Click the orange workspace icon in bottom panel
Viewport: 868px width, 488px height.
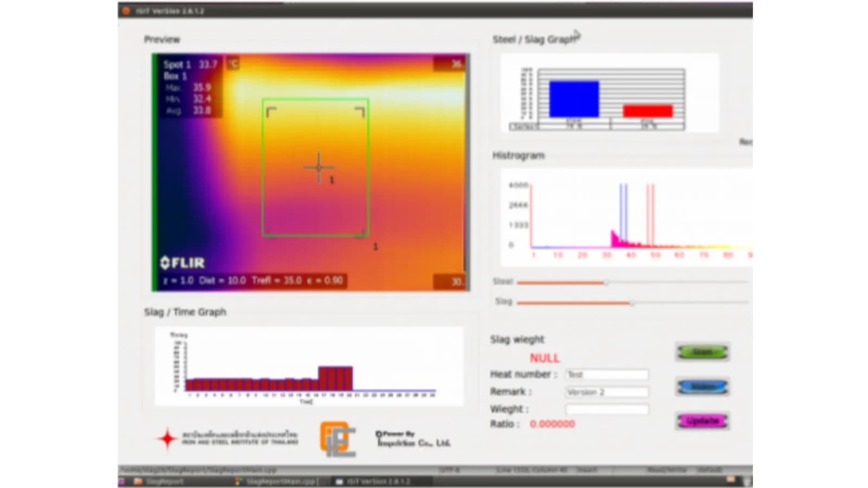coord(731,480)
